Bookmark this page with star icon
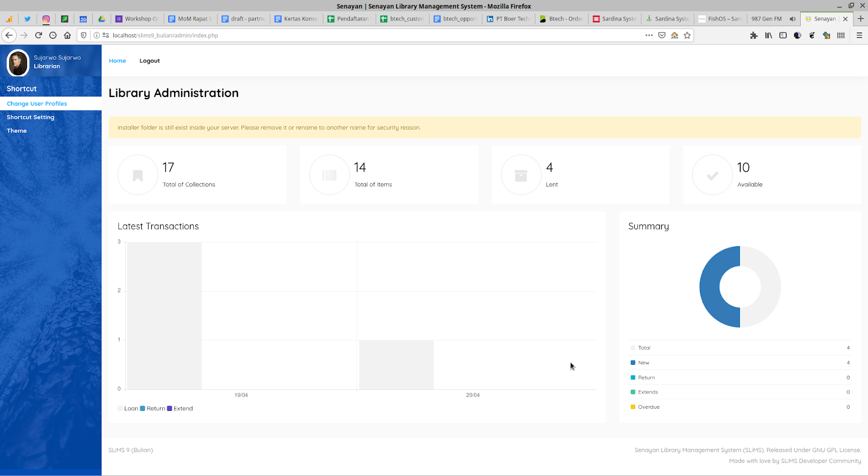Viewport: 868px width, 476px height. pyautogui.click(x=687, y=35)
